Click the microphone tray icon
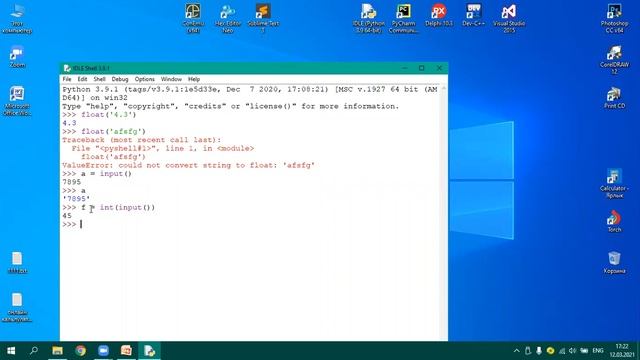Image resolution: width=640 pixels, height=360 pixels. [x=539, y=351]
